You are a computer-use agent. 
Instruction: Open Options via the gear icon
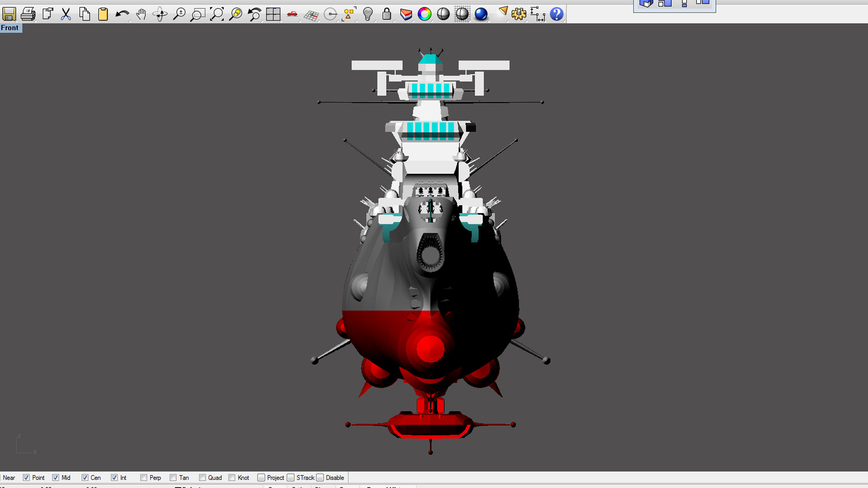click(519, 14)
